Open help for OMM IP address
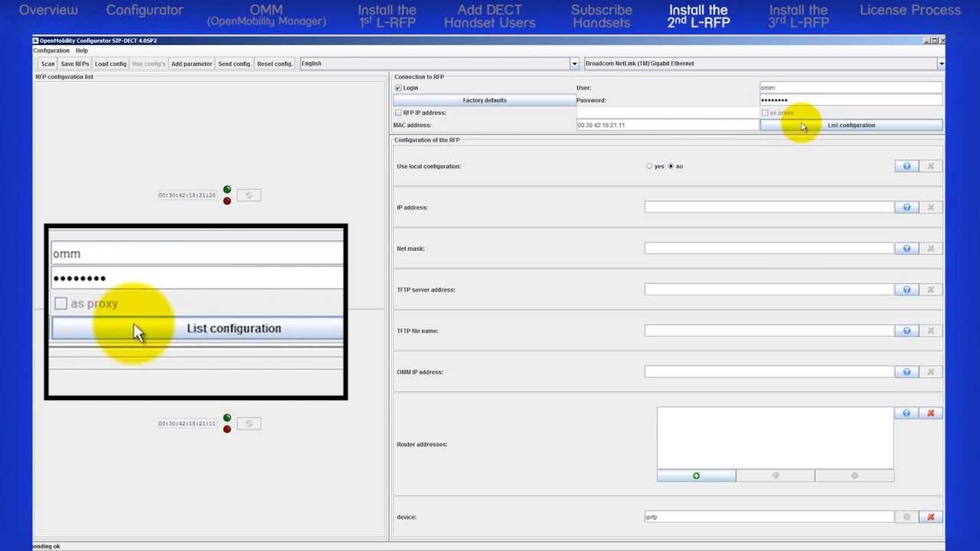The width and height of the screenshot is (980, 551). [906, 372]
